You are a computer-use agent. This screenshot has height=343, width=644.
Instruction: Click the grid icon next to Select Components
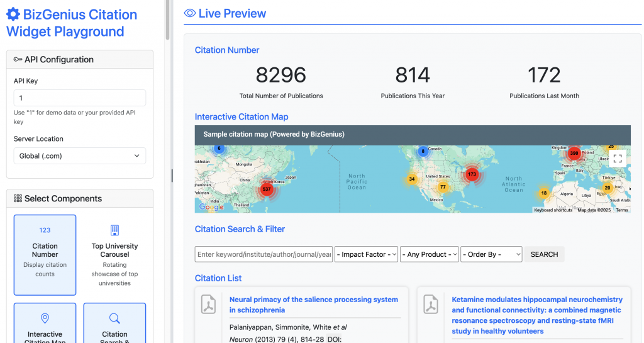coord(18,198)
